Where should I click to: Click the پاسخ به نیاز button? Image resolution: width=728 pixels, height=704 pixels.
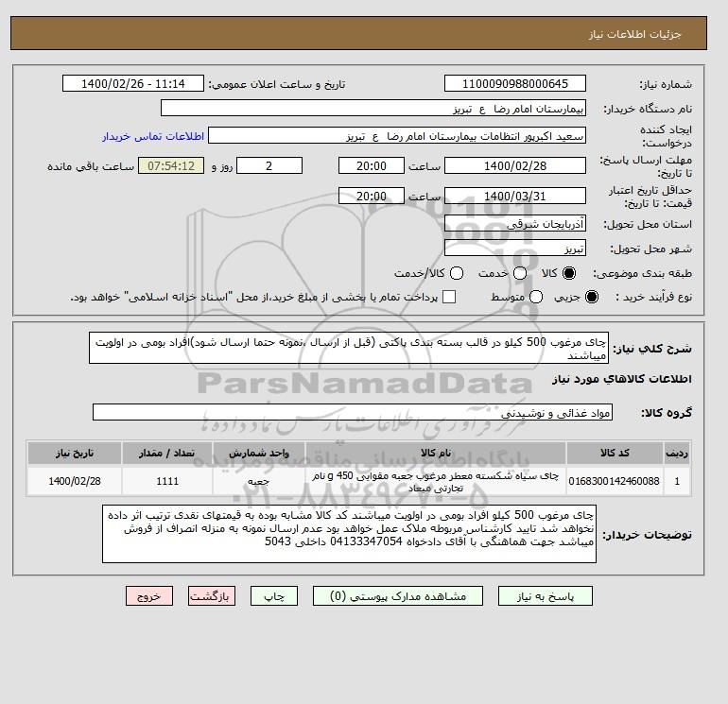click(x=546, y=596)
